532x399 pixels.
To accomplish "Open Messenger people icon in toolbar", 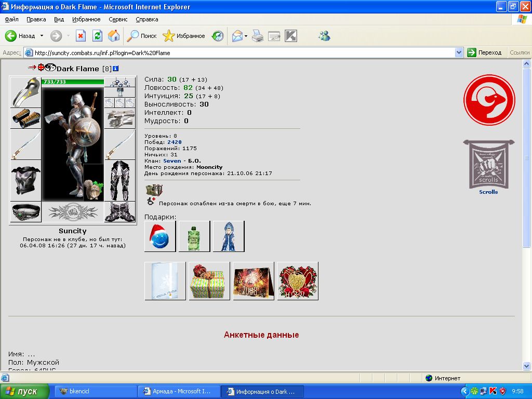I will tap(324, 36).
